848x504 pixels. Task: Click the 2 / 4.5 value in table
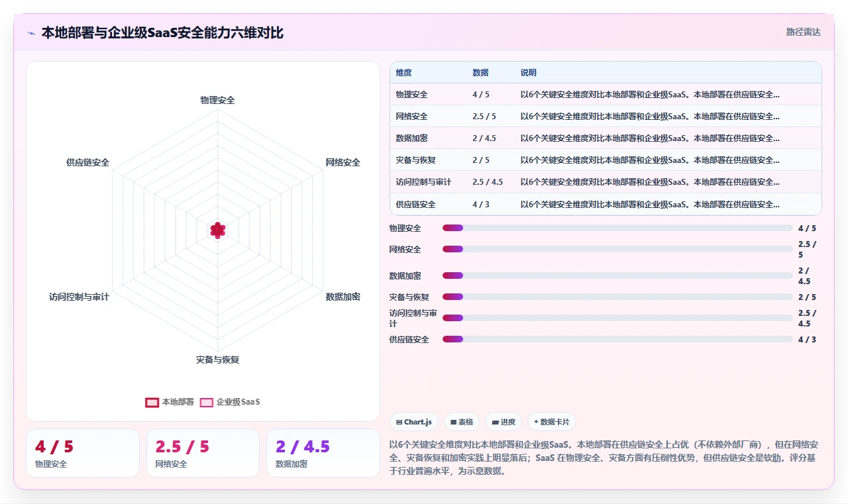click(x=484, y=138)
